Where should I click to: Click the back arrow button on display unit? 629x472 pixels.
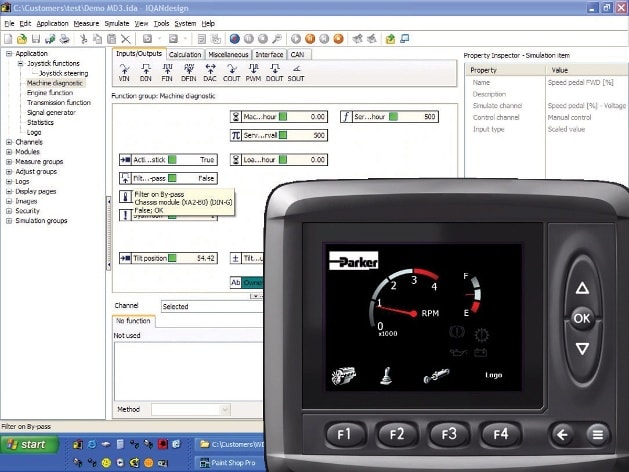[562, 434]
